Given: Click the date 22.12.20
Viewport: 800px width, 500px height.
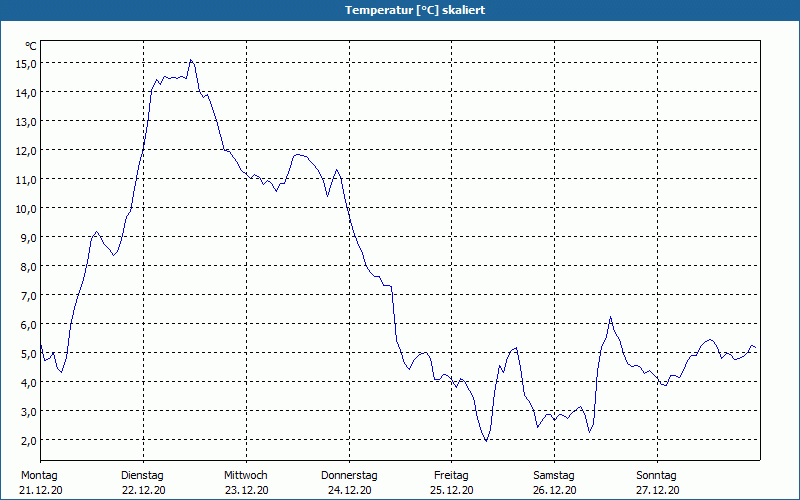Looking at the screenshot, I should pos(144,490).
